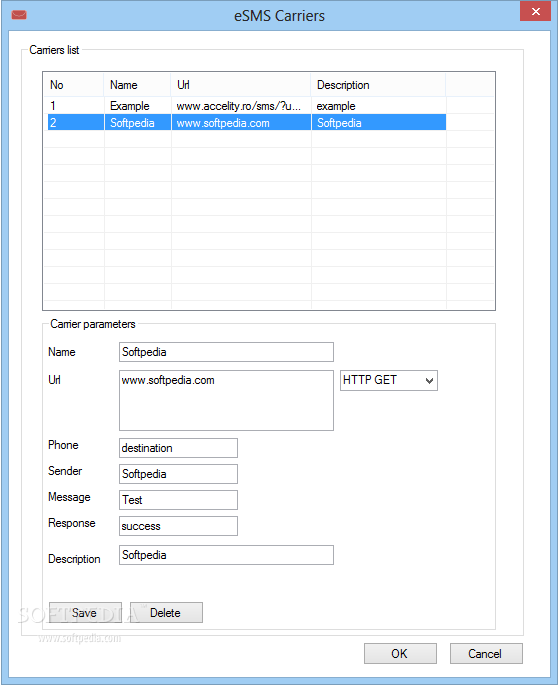Screen dimensions: 558x685
Task: Sort by the No column header
Action: pyautogui.click(x=74, y=85)
